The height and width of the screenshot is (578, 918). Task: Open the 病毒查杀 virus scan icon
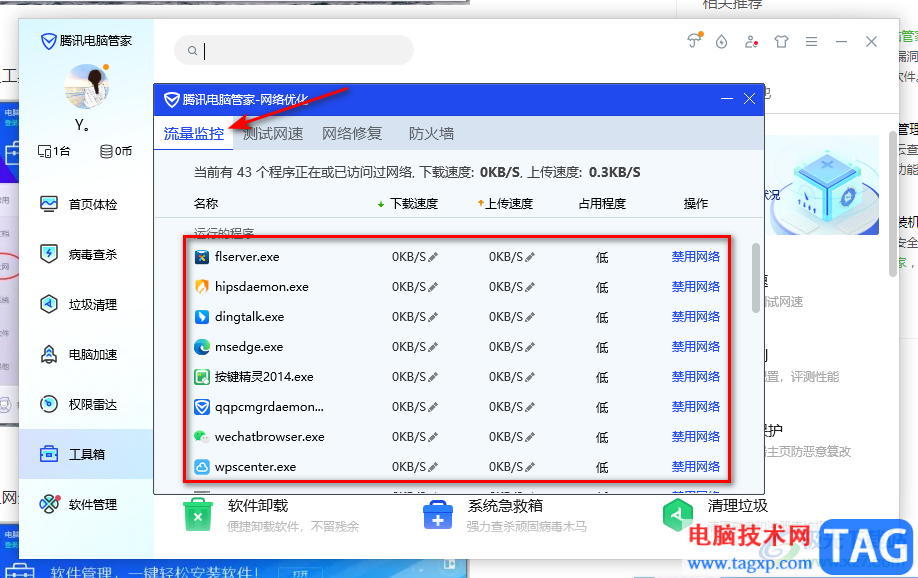49,254
